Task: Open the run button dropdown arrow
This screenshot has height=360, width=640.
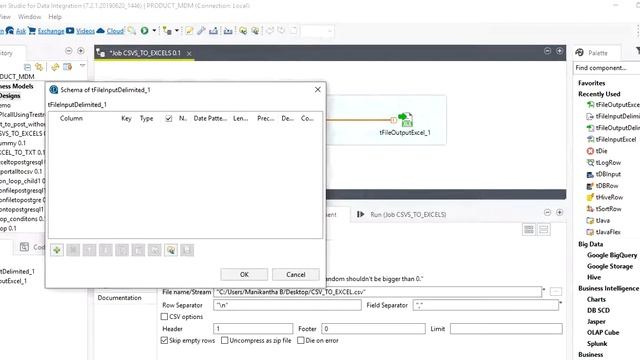Action: coord(154,31)
